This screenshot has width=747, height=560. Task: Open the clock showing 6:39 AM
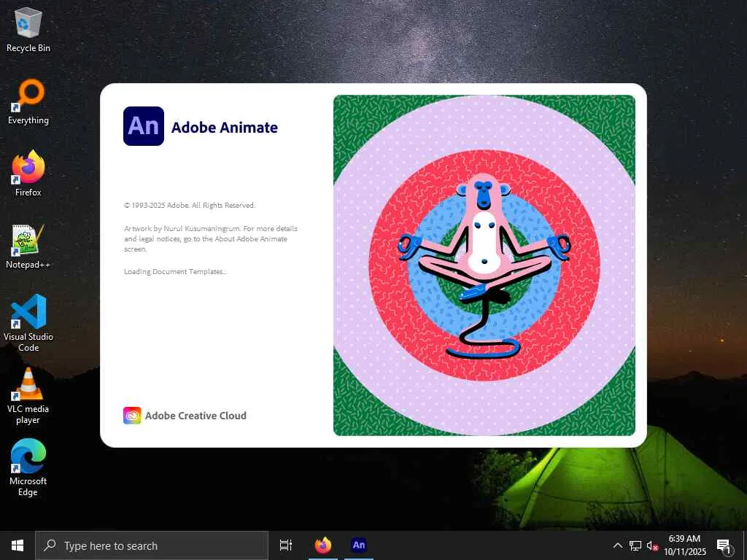click(x=684, y=545)
